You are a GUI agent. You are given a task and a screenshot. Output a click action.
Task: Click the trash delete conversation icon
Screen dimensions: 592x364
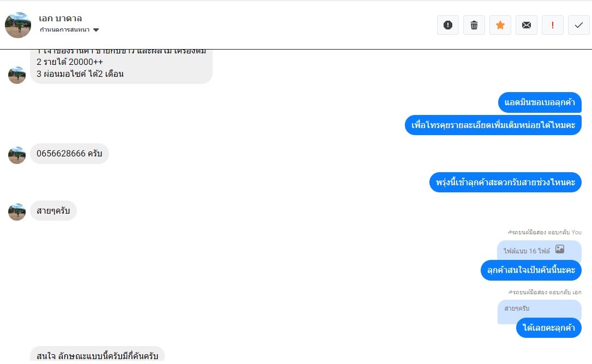(x=474, y=25)
